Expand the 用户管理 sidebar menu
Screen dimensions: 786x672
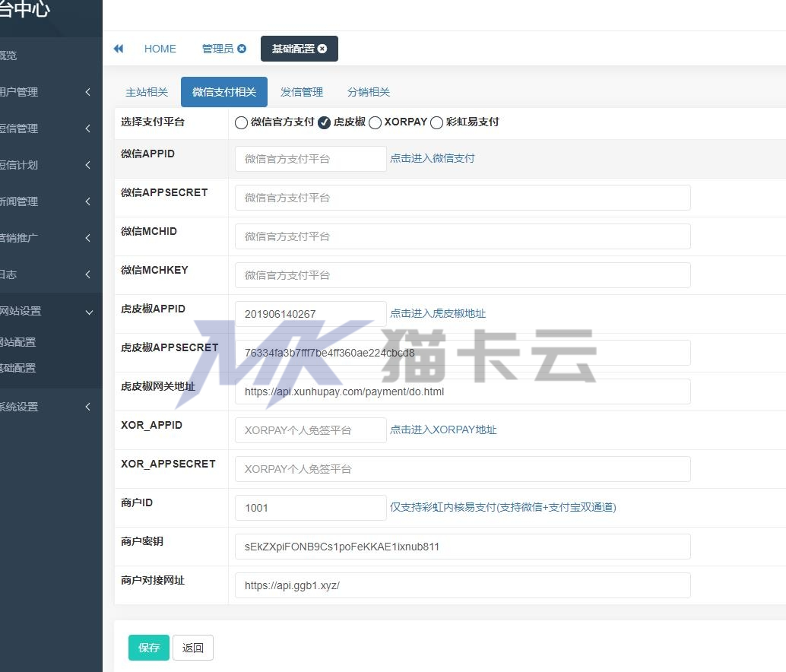point(51,92)
